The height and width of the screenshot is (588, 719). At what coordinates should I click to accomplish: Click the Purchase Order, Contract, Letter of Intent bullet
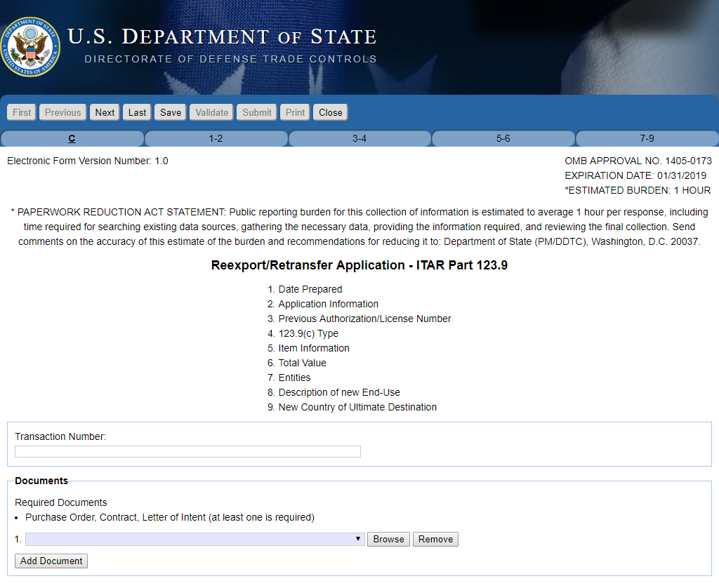pos(170,517)
